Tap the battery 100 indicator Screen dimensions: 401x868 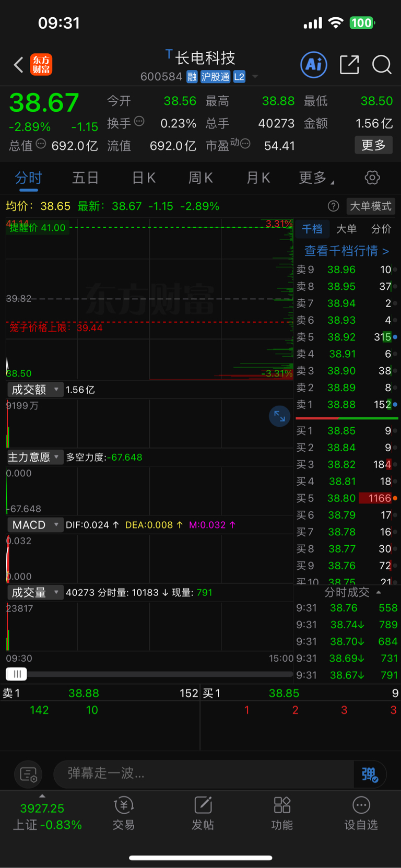click(x=362, y=22)
